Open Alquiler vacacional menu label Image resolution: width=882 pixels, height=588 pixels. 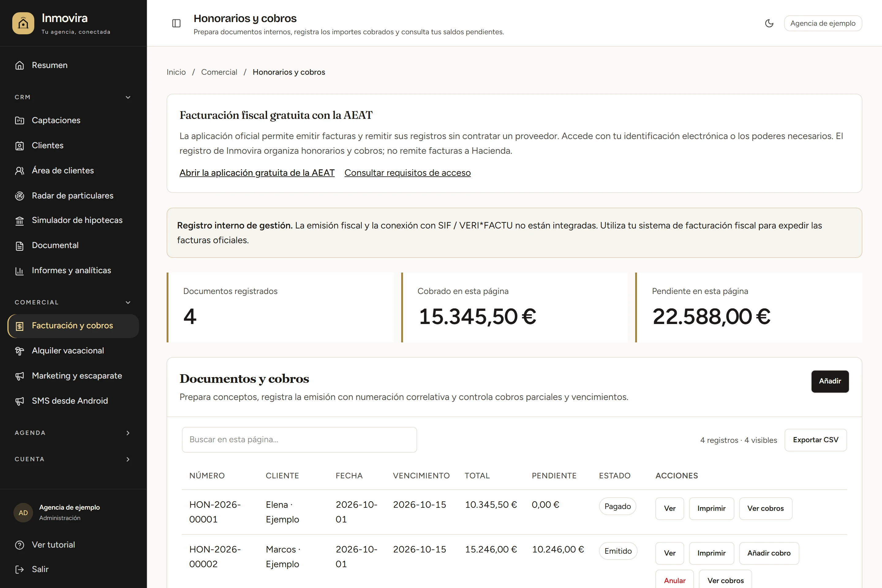(x=68, y=351)
